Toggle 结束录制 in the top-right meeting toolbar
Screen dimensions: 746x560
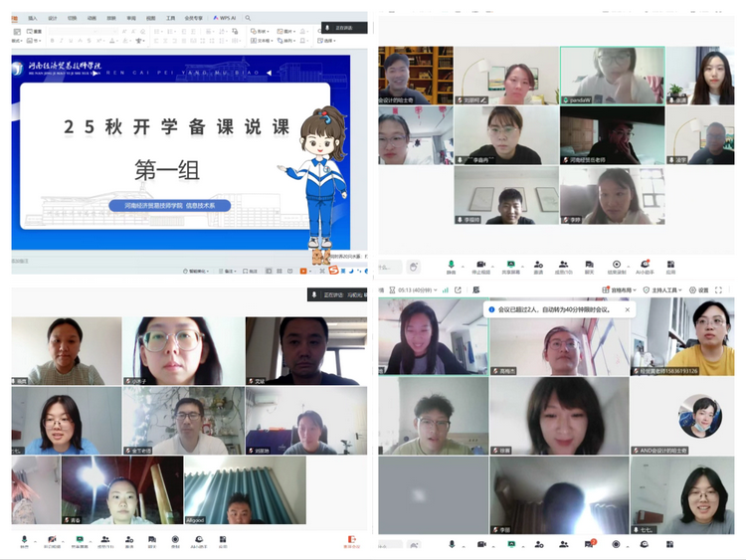click(617, 266)
